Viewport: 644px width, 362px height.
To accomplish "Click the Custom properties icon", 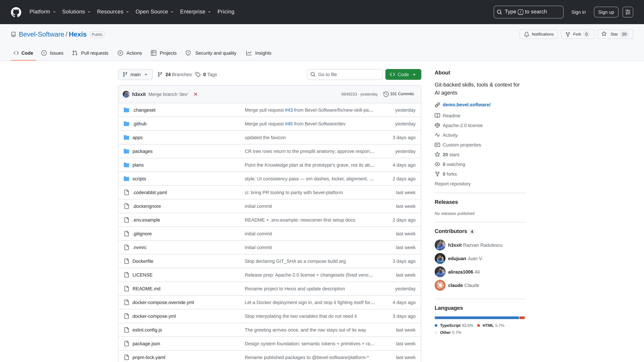I will (437, 145).
